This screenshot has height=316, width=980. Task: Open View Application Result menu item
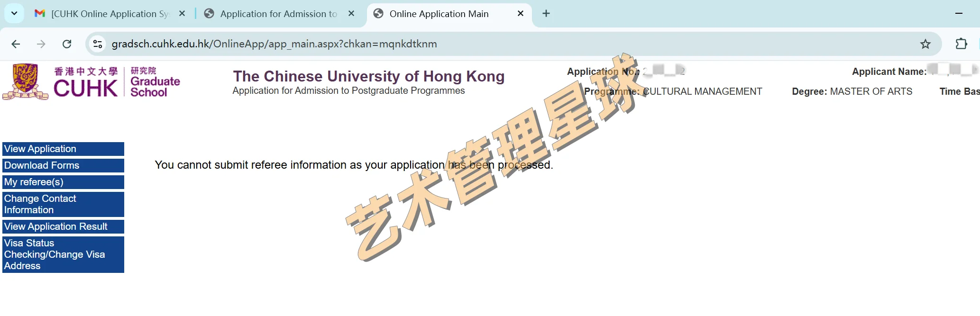click(x=63, y=226)
